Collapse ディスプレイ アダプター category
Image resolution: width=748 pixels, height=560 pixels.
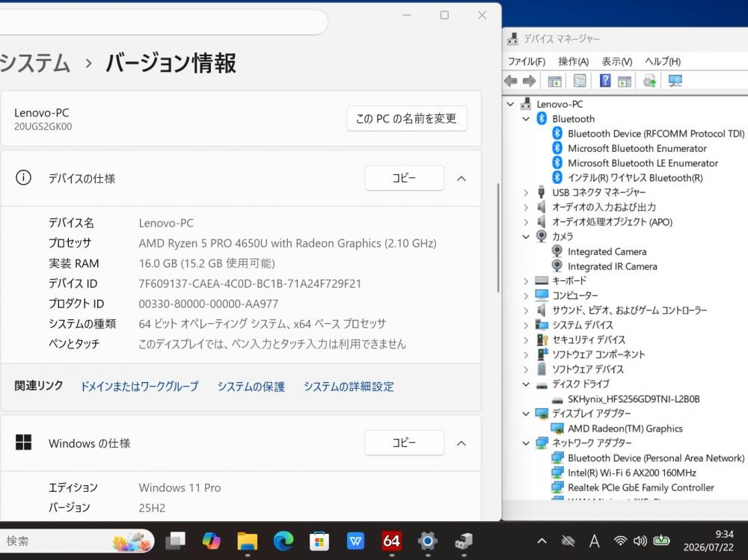526,413
